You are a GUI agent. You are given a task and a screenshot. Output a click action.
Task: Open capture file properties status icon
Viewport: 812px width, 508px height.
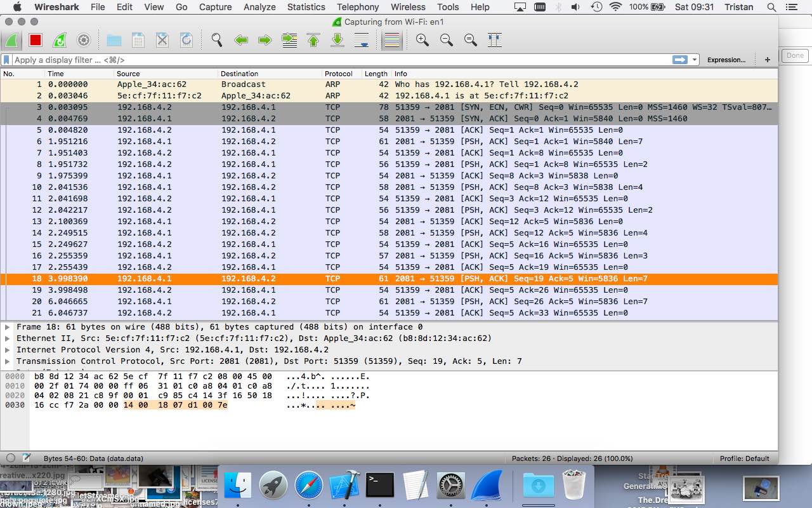(x=27, y=458)
